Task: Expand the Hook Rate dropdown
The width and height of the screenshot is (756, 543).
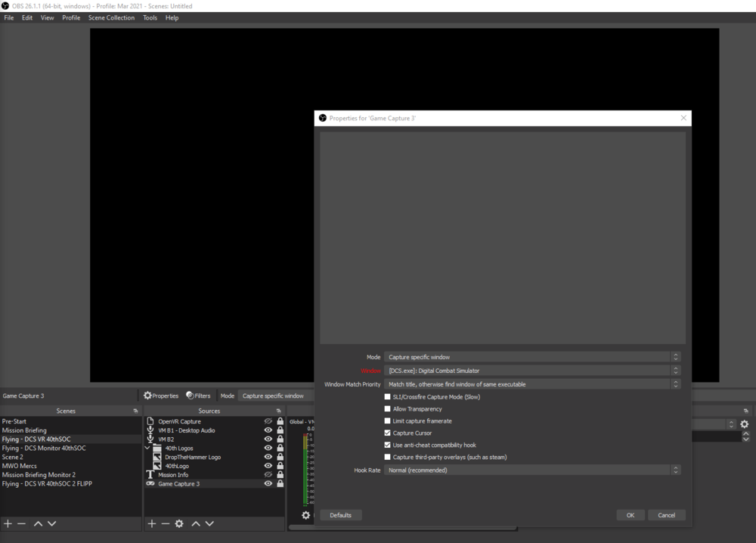Action: pos(531,470)
